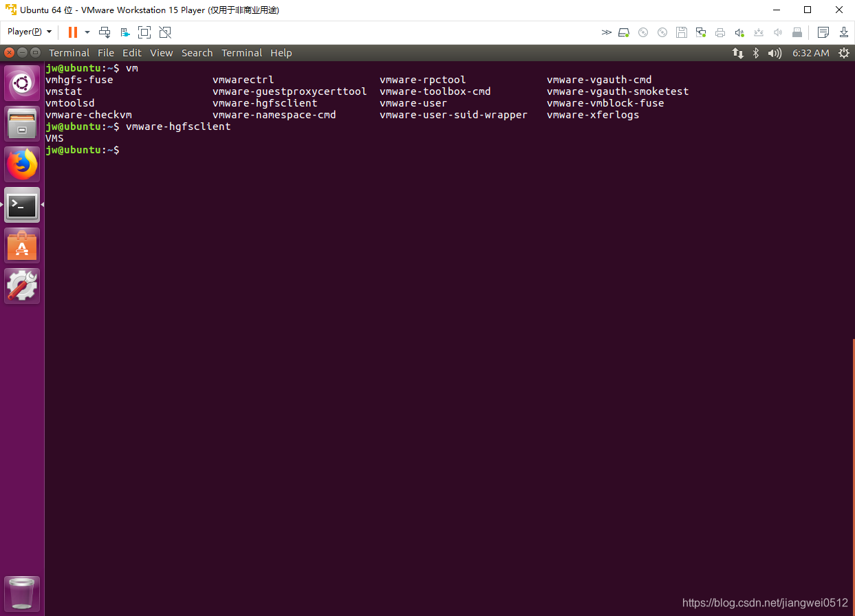855x616 pixels.
Task: Click the Ubuntu network connections indicator
Action: click(x=737, y=53)
